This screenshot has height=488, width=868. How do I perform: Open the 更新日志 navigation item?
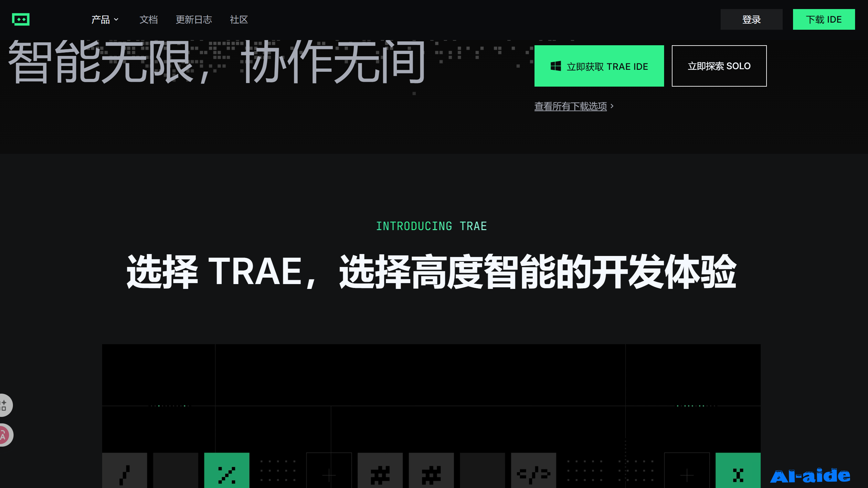pyautogui.click(x=194, y=19)
